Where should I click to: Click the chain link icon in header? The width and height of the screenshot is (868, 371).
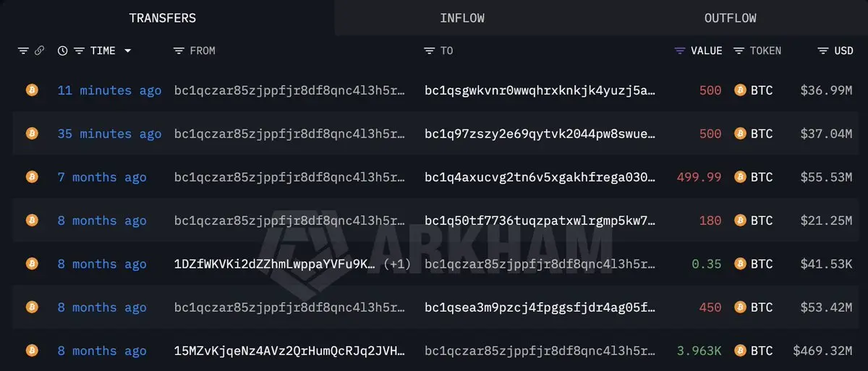pos(40,51)
